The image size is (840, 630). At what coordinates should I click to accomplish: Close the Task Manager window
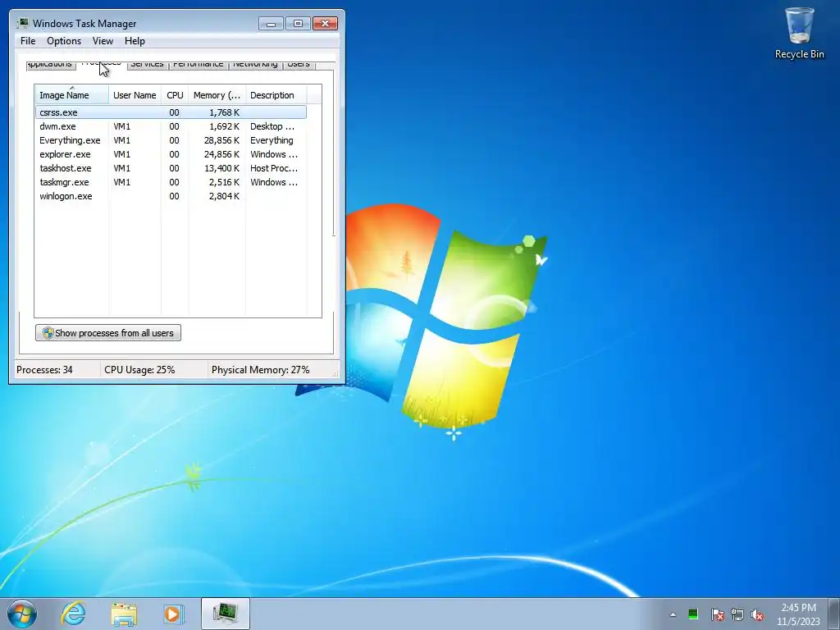click(x=325, y=24)
